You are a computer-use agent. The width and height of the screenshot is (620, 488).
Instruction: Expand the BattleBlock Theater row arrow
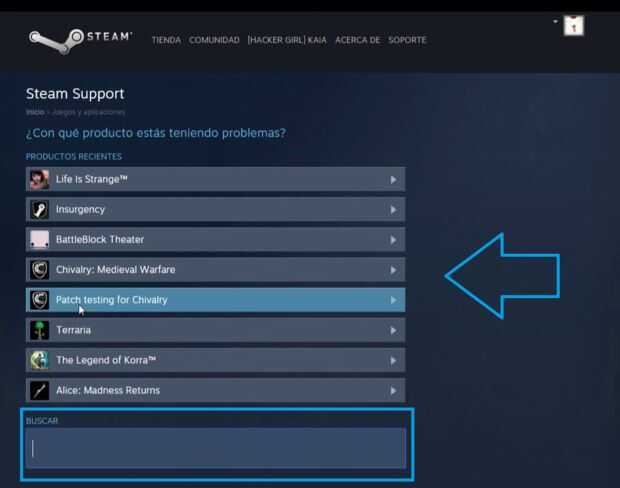pos(393,240)
